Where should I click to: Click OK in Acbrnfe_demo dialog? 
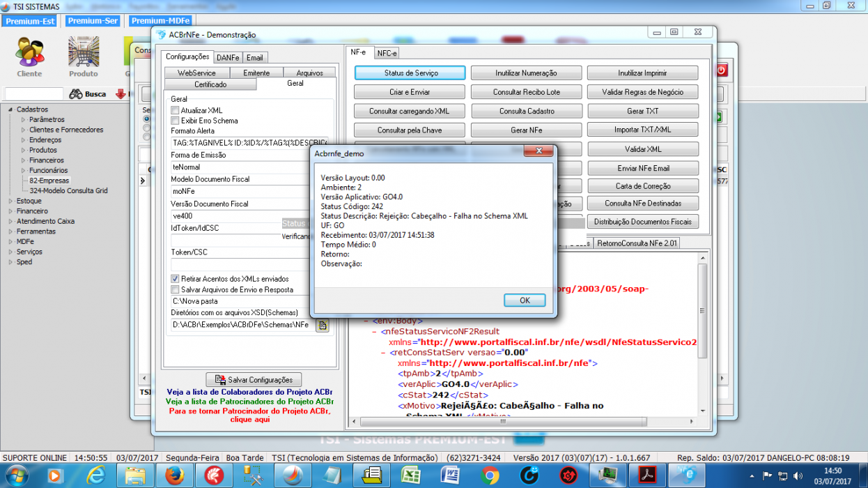(x=525, y=300)
